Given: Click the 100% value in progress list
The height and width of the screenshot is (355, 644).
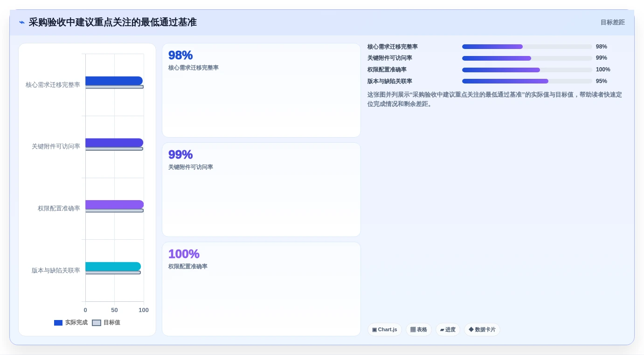Looking at the screenshot, I should click(x=603, y=70).
